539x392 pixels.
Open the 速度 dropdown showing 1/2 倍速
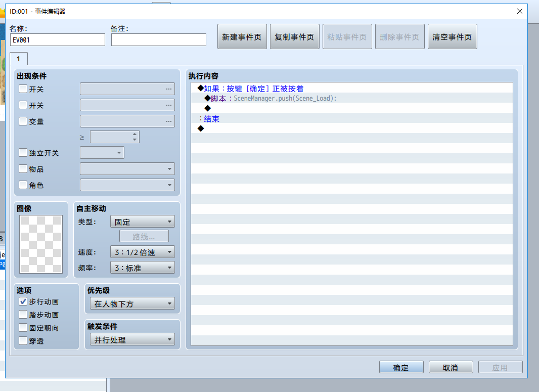142,252
